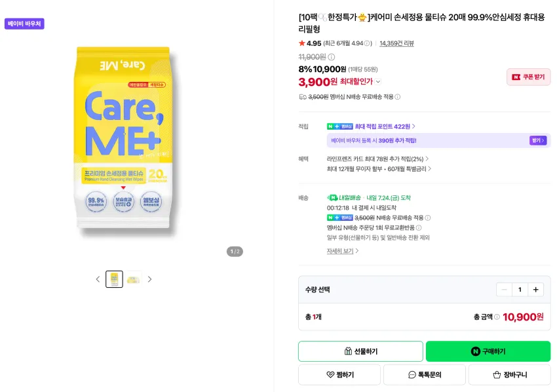Click info icon beside 1회 무료교환반품

[x=419, y=227]
